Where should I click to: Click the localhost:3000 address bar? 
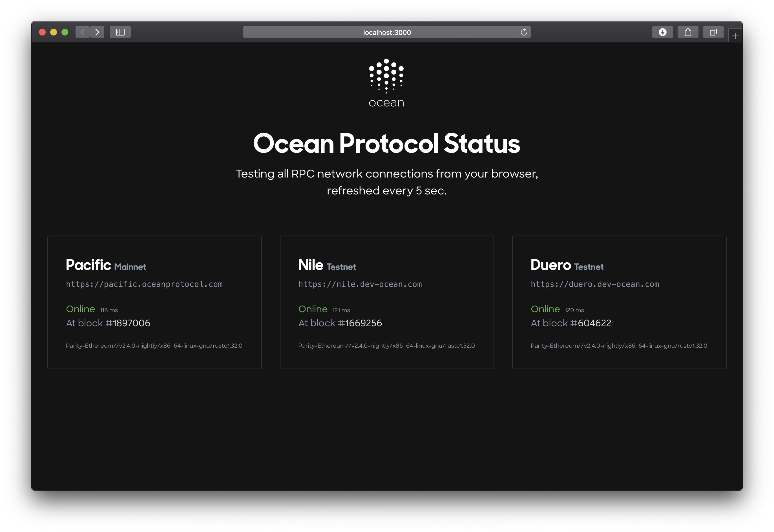[x=386, y=32]
